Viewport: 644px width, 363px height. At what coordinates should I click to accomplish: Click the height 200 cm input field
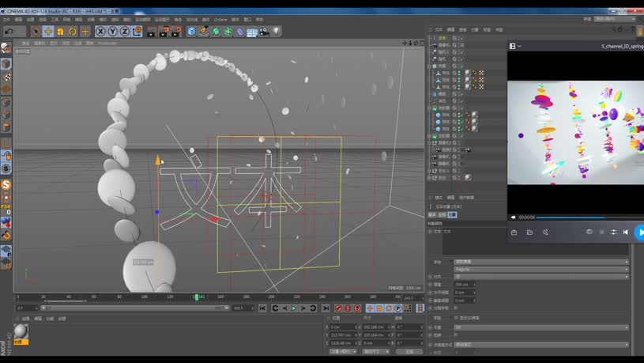(465, 285)
